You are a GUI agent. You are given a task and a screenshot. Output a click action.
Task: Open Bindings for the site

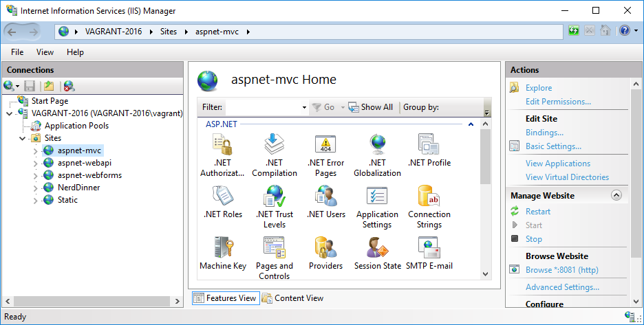544,133
